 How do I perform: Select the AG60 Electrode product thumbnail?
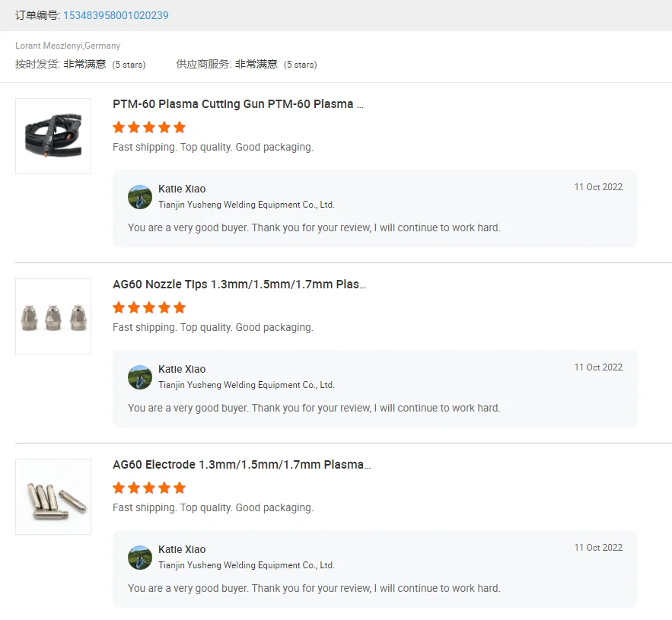(53, 497)
